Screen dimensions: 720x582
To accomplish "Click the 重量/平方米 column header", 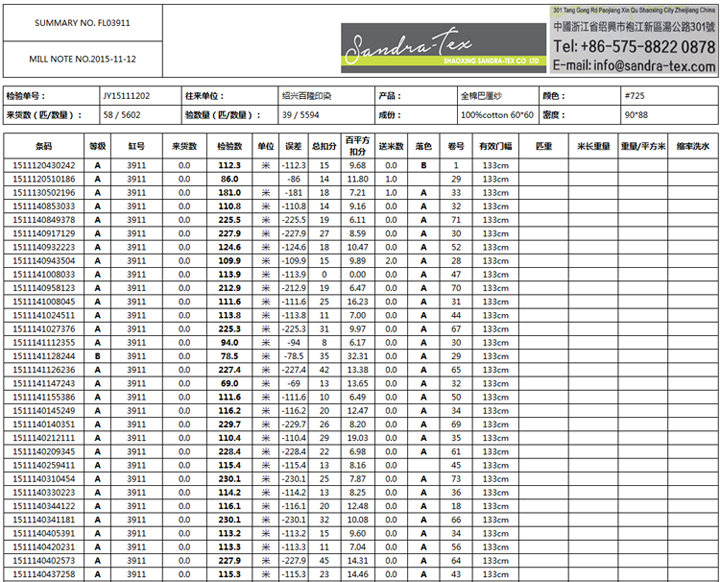I will pos(643,146).
